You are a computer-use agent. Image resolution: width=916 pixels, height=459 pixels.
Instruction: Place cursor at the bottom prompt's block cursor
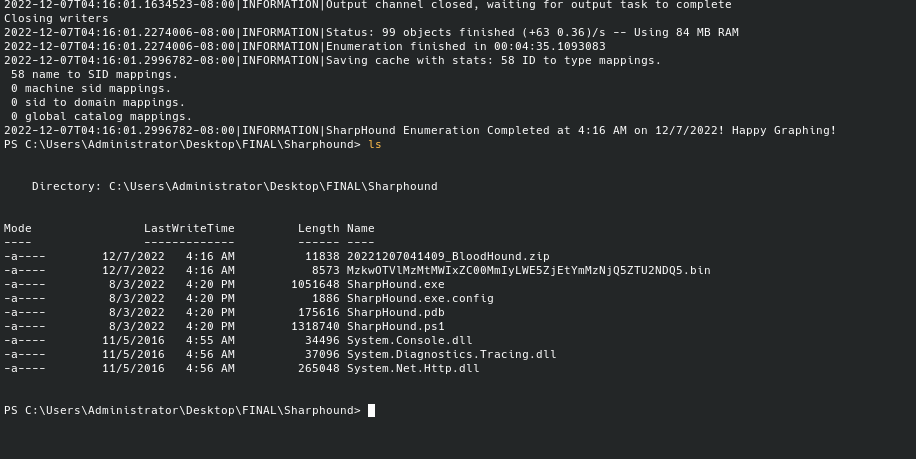(x=371, y=410)
